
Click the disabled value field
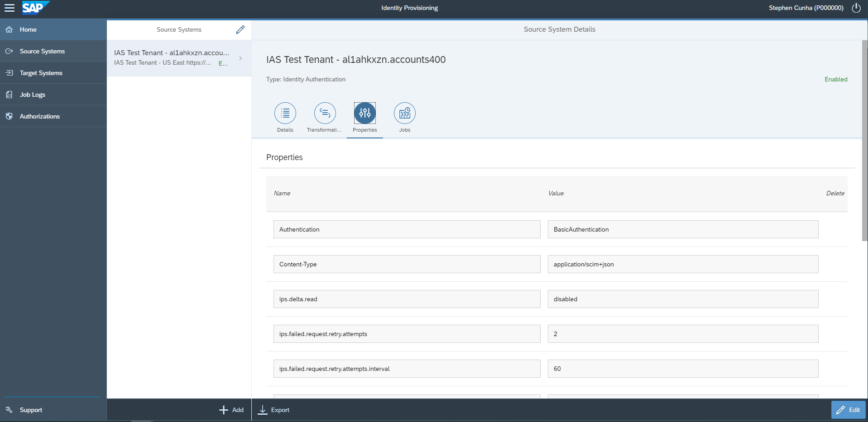point(683,299)
